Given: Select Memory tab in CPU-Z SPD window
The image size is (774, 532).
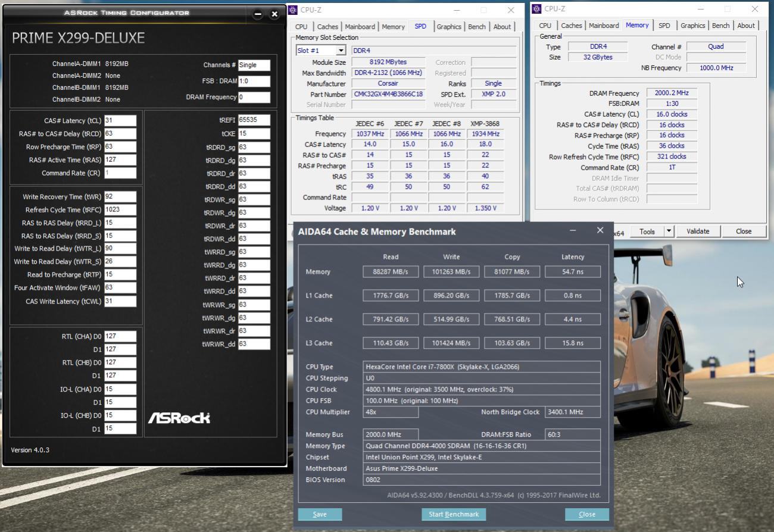Looking at the screenshot, I should pyautogui.click(x=393, y=27).
